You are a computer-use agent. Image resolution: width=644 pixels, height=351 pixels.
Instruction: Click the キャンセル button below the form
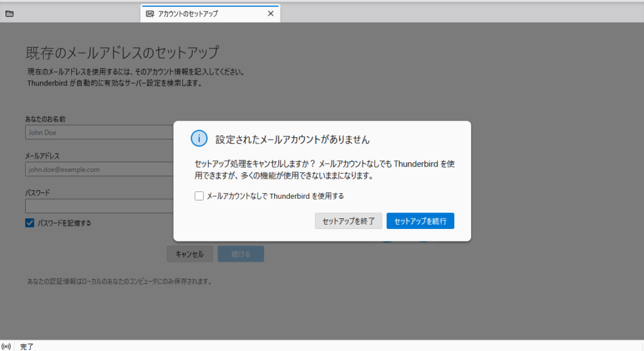coord(189,254)
